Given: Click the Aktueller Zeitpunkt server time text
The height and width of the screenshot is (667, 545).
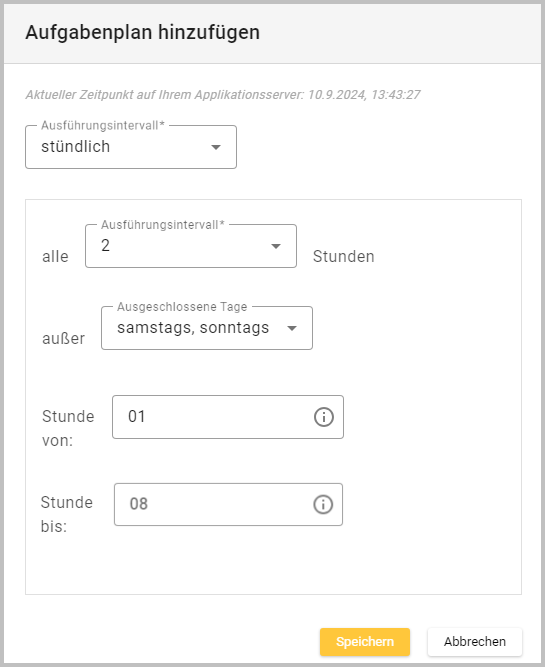Looking at the screenshot, I should pyautogui.click(x=223, y=94).
